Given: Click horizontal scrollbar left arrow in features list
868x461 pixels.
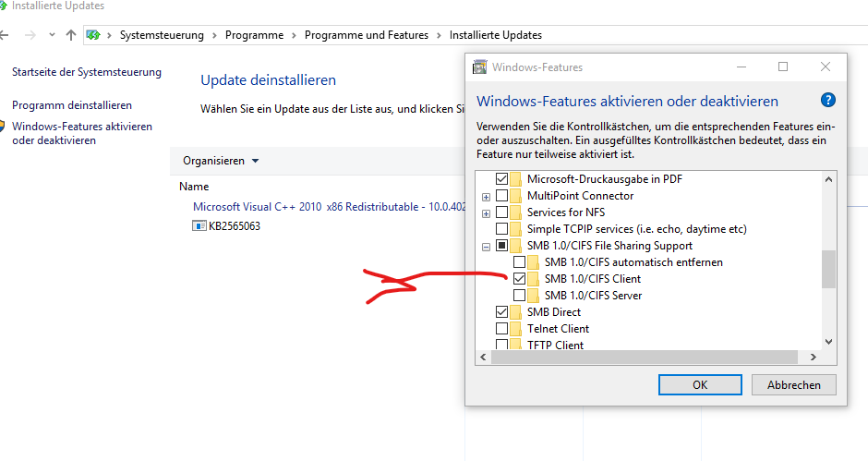Looking at the screenshot, I should 483,358.
